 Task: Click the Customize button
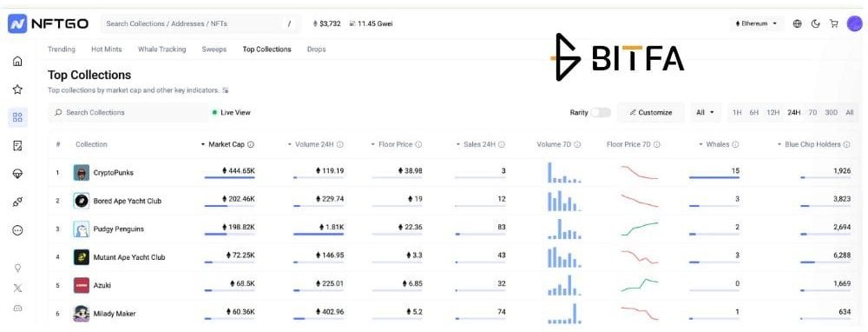[650, 112]
